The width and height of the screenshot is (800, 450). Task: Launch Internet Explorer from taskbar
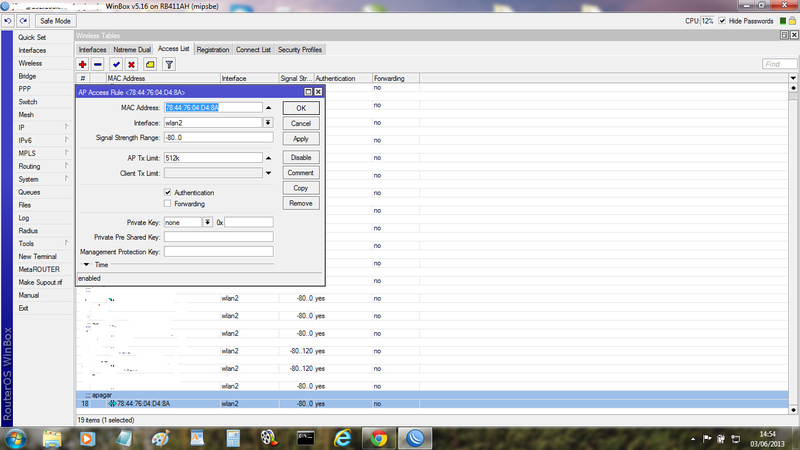342,438
